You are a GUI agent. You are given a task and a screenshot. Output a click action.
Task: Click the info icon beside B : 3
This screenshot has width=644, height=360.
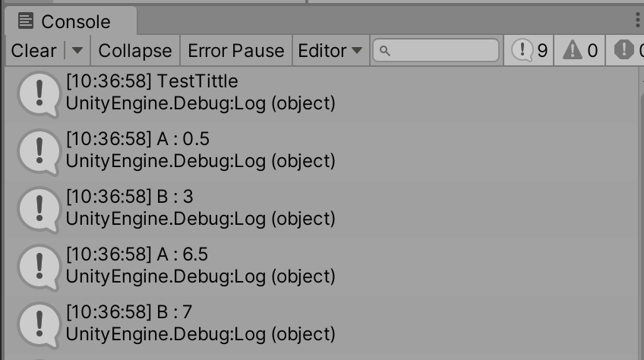(x=39, y=210)
